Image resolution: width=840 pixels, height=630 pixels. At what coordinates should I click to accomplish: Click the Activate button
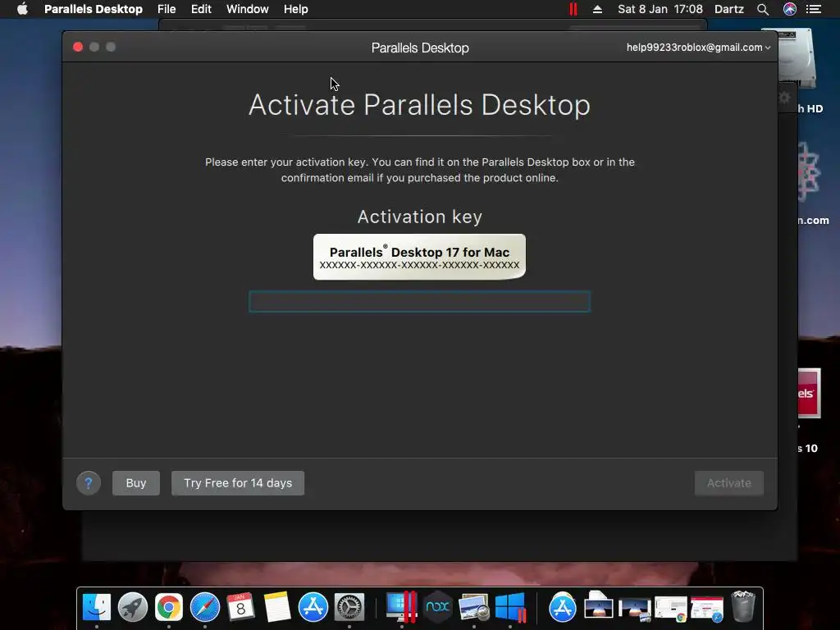[x=729, y=483]
